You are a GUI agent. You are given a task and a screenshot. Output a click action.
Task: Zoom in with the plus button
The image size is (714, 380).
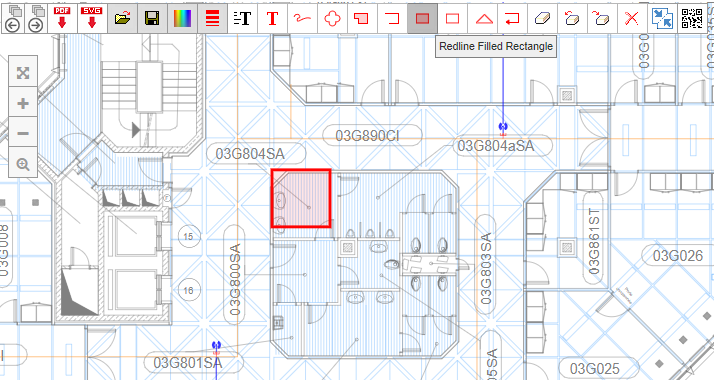coord(23,103)
